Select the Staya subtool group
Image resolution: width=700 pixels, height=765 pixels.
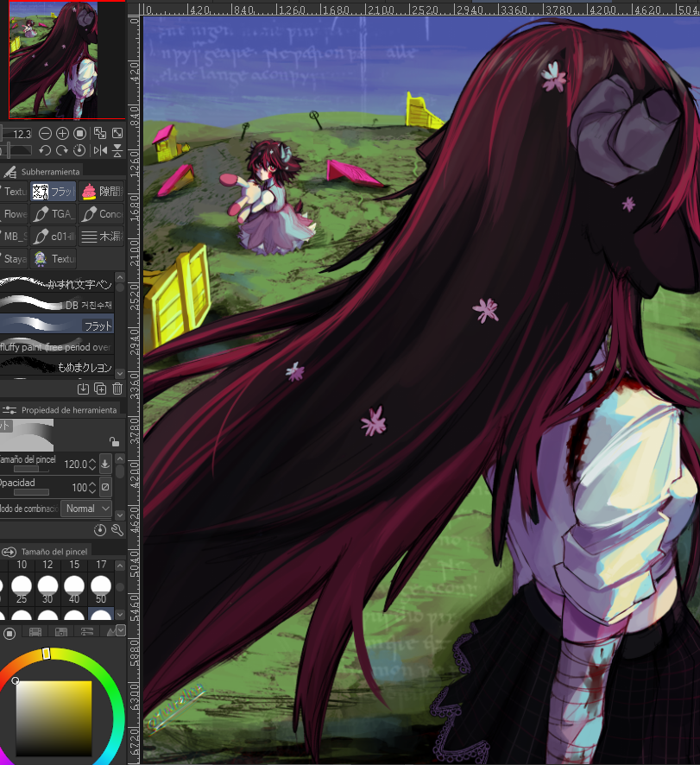coord(14,259)
